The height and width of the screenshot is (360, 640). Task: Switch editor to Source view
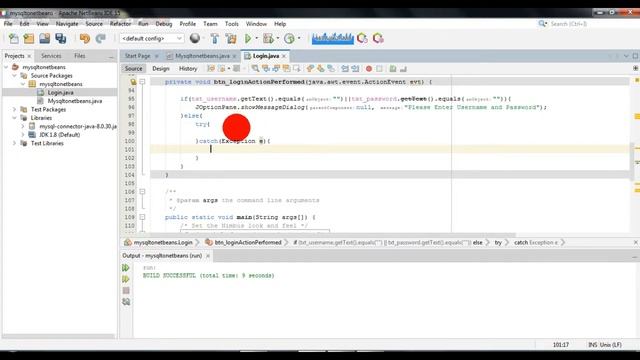pos(133,69)
